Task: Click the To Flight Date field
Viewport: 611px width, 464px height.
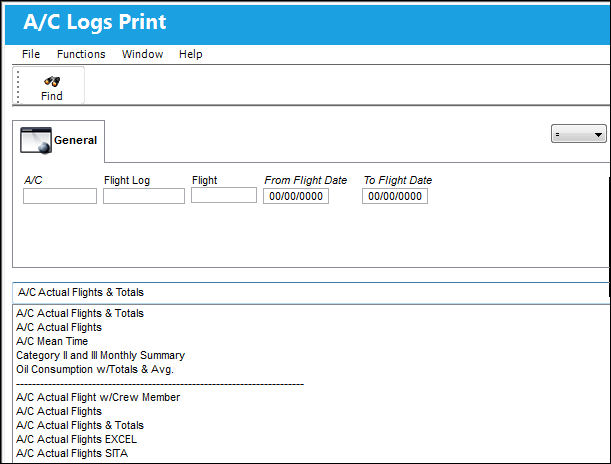Action: pyautogui.click(x=395, y=196)
